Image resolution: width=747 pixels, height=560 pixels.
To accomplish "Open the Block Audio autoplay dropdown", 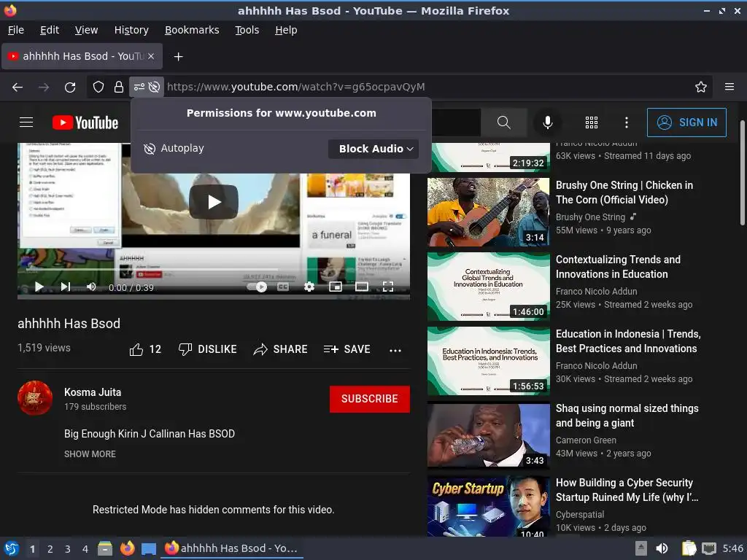I will coord(373,149).
